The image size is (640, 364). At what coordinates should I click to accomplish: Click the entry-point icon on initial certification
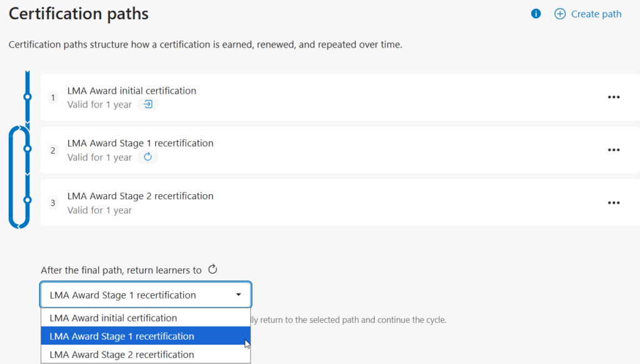click(x=148, y=105)
